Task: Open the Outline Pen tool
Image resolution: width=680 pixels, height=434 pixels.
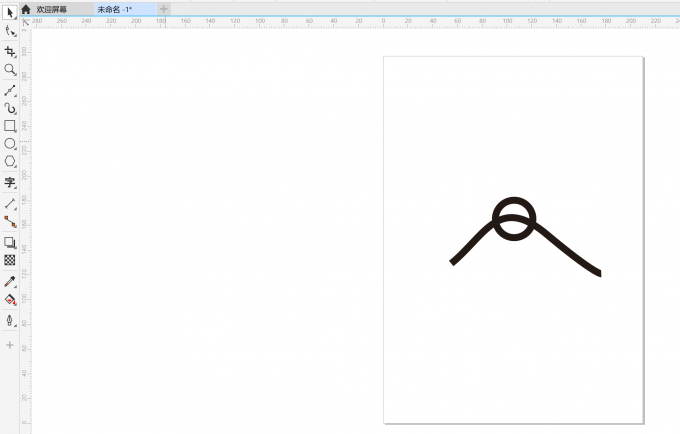Action: click(10, 320)
